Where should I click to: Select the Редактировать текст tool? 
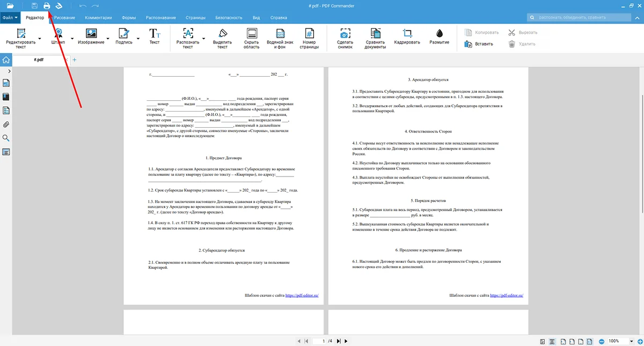[20, 38]
